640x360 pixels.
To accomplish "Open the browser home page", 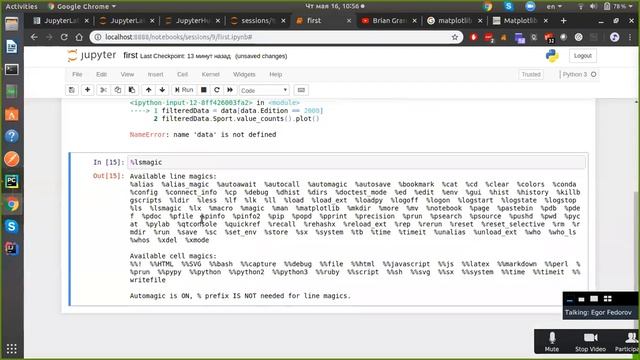I will (x=79, y=37).
